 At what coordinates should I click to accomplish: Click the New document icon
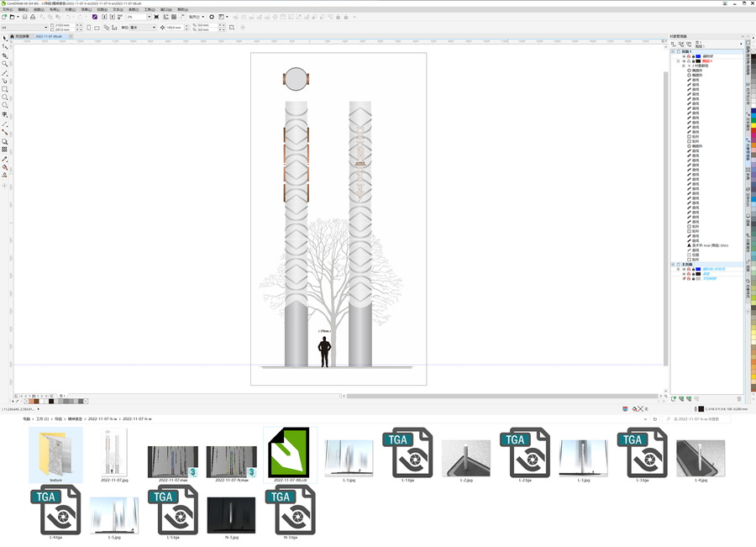click(x=4, y=17)
